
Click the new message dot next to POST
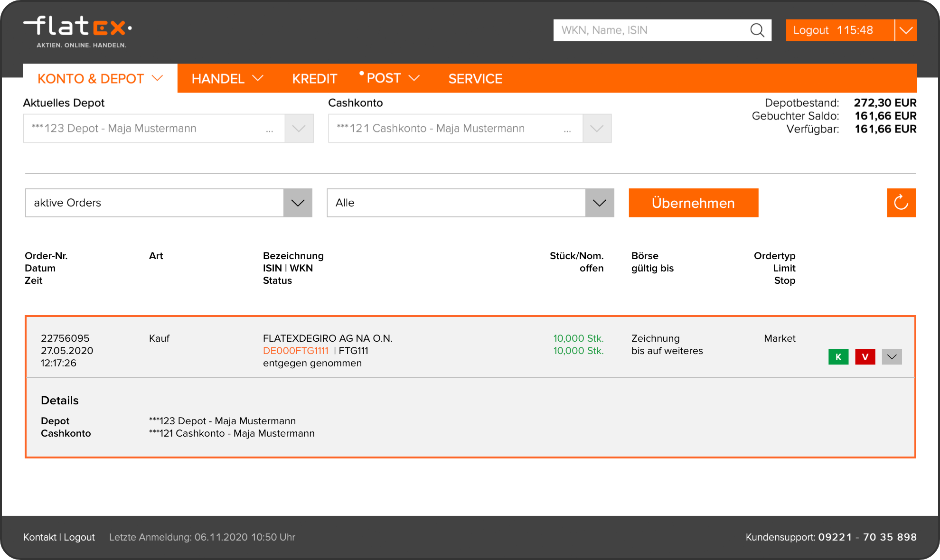tap(362, 74)
